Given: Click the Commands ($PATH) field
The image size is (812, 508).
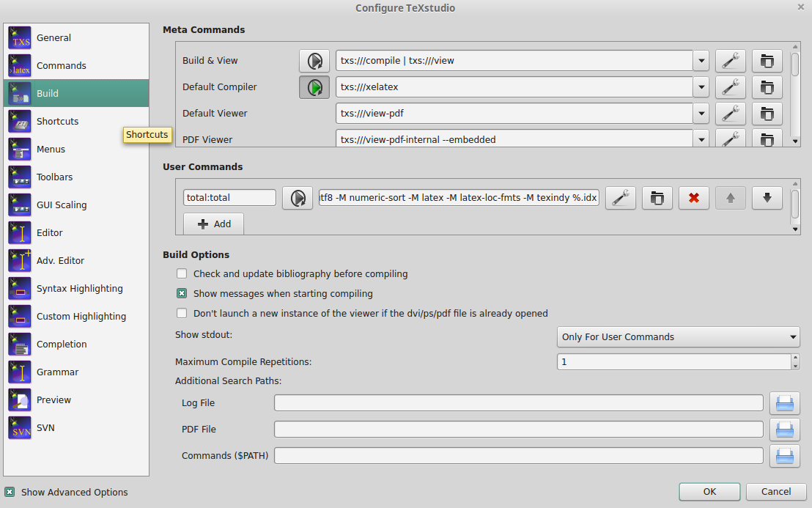Looking at the screenshot, I should 518,456.
